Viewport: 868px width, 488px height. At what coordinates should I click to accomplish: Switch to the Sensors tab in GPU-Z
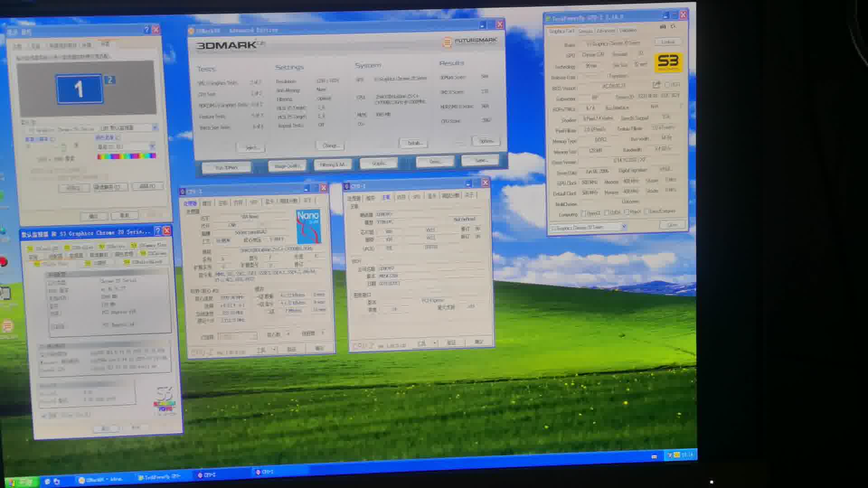coord(585,31)
